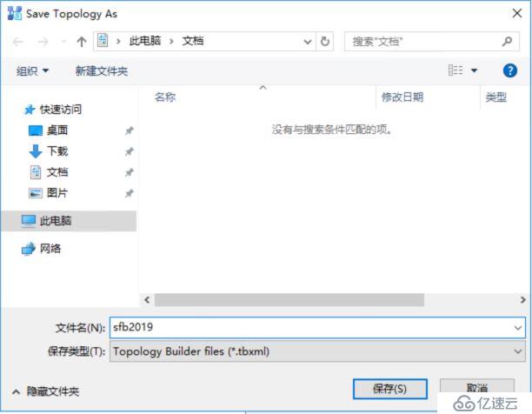Change the view layout icon
532x414 pixels.
(x=456, y=70)
